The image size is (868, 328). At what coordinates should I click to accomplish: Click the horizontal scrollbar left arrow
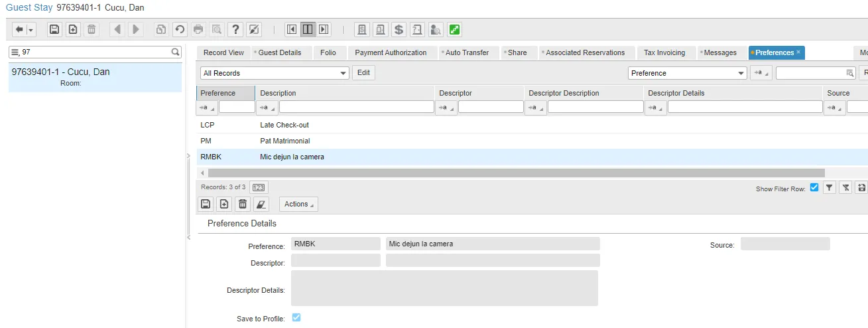pos(202,173)
